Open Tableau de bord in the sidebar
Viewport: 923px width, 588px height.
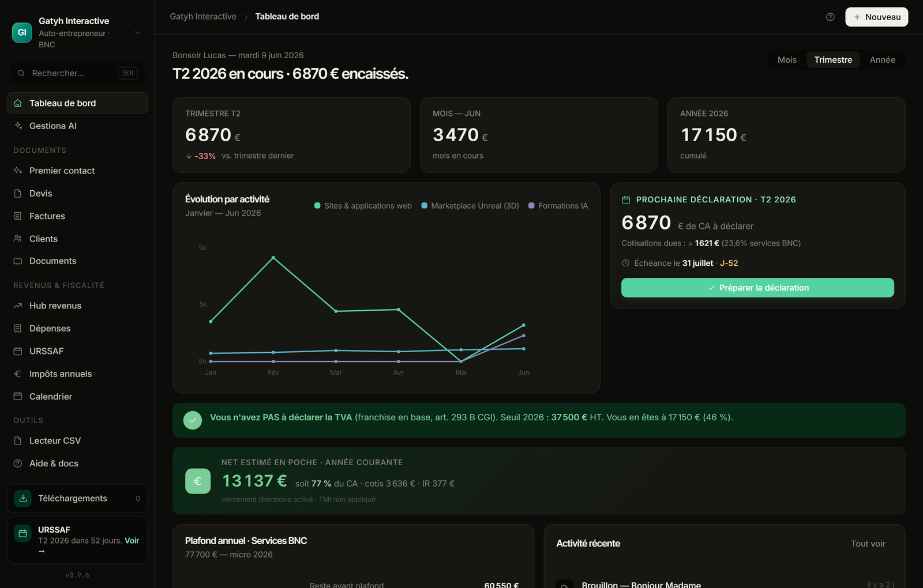point(77,103)
